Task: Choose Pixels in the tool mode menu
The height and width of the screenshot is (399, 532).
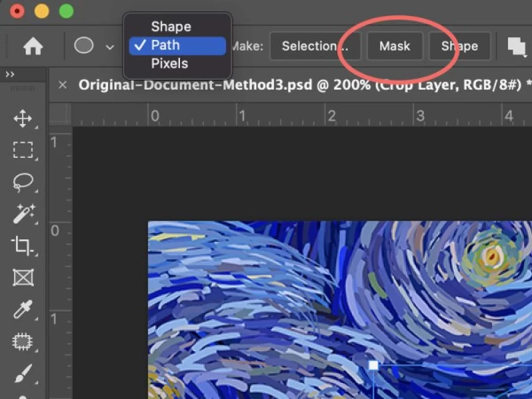Action: pos(170,64)
